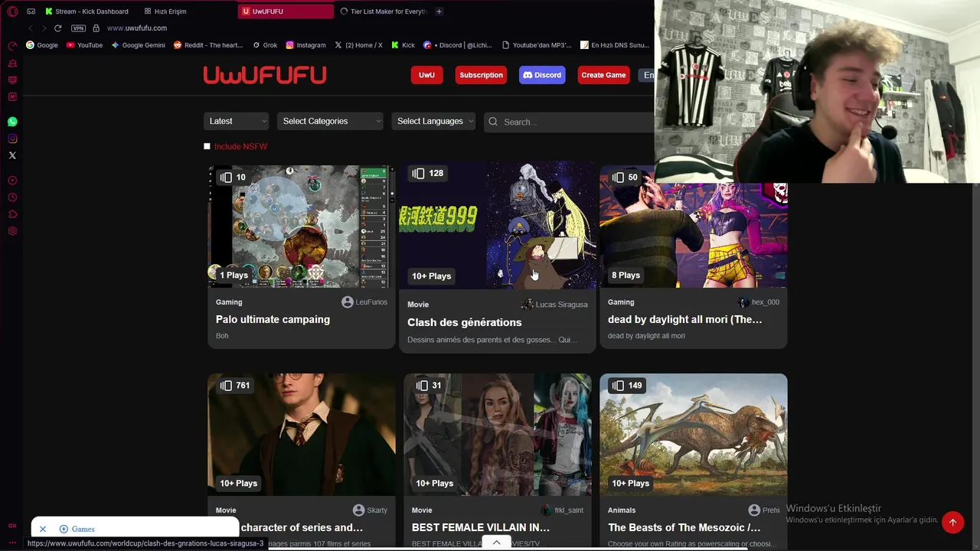This screenshot has height=551, width=980.
Task: Open BEST FEMALE VILLAIN thumbnail
Action: 498,435
